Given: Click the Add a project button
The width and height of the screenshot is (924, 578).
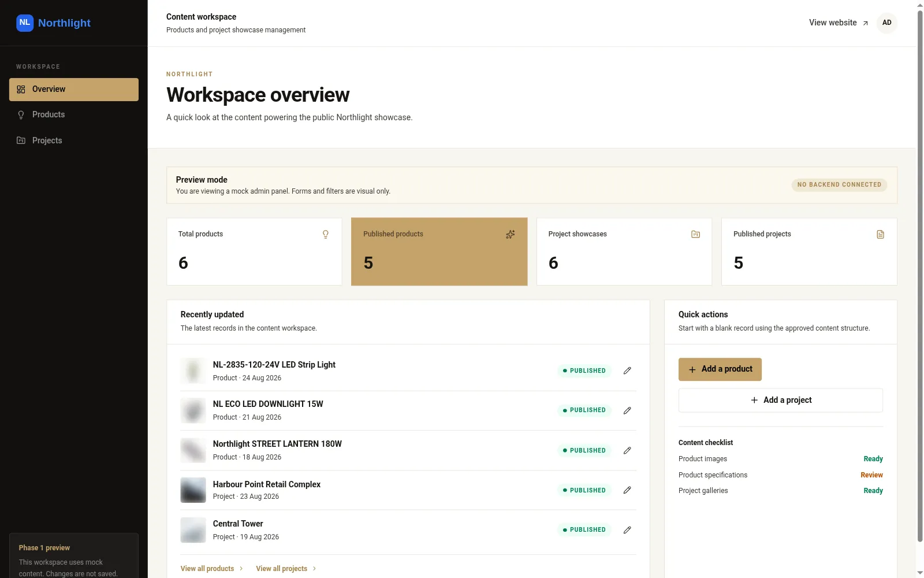Looking at the screenshot, I should point(781,400).
